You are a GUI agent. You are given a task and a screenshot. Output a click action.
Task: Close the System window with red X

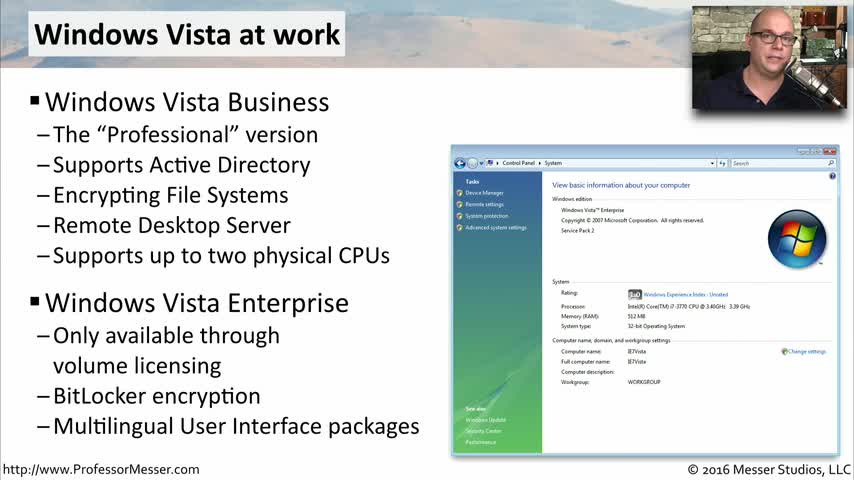[829, 151]
